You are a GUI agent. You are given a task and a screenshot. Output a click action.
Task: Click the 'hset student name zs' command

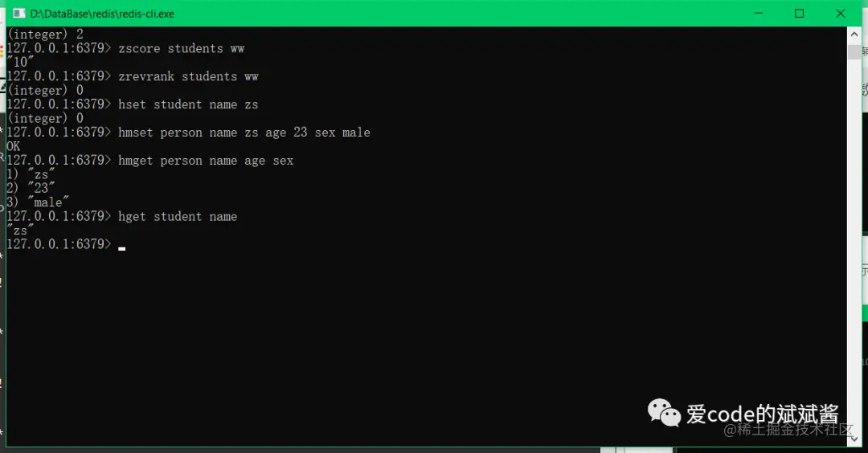pyautogui.click(x=188, y=104)
